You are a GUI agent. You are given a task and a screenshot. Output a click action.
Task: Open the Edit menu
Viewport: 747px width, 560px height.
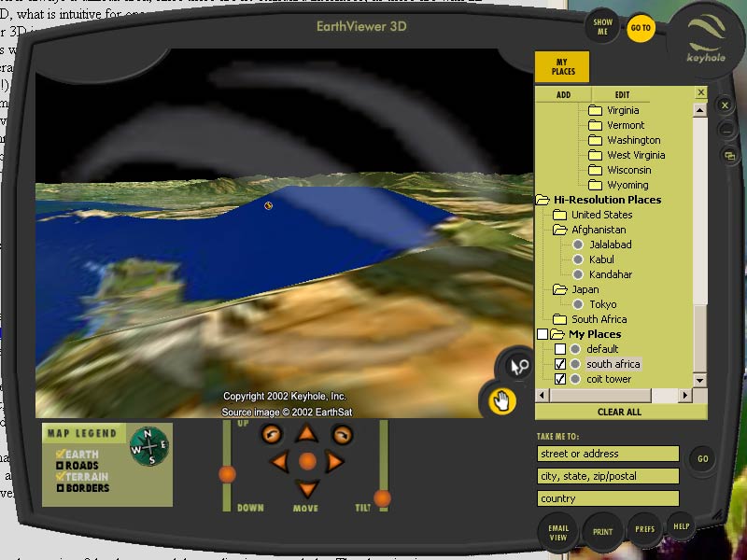[x=622, y=94]
